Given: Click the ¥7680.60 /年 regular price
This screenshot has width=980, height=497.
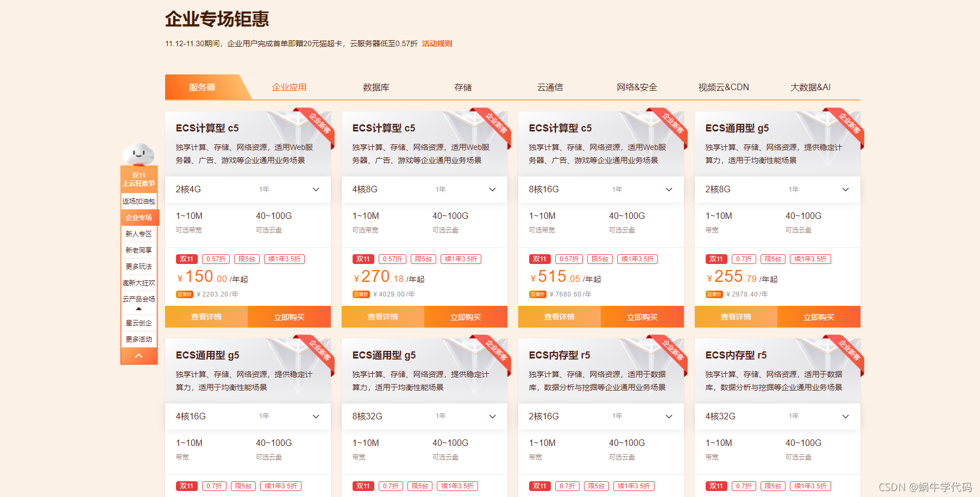Looking at the screenshot, I should pos(570,294).
